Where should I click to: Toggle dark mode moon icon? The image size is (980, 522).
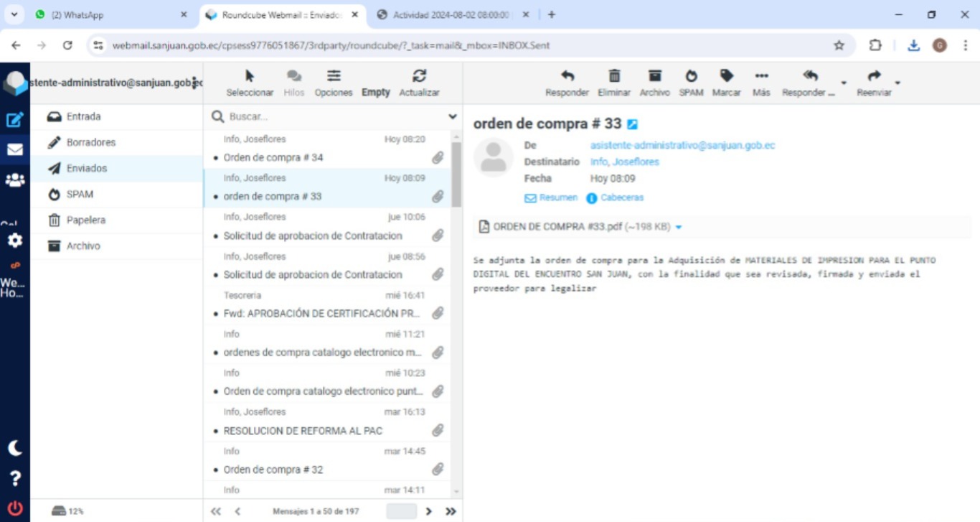(14, 449)
